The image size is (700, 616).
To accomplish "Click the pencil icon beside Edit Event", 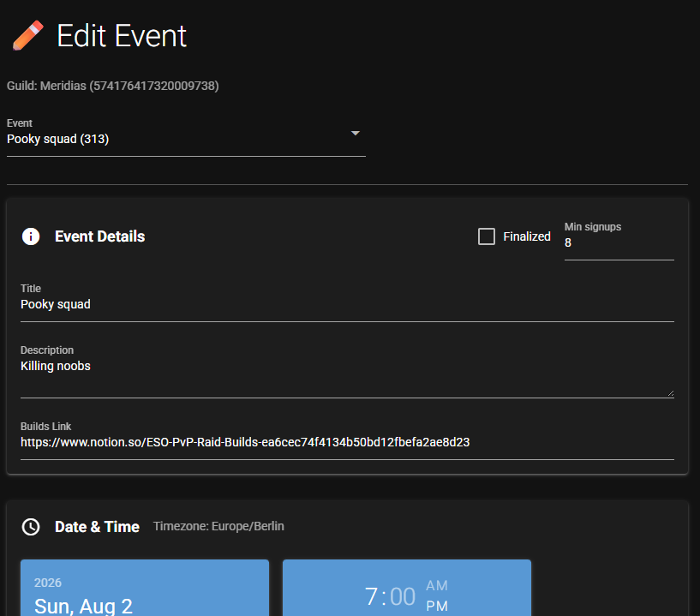I will tap(27, 35).
